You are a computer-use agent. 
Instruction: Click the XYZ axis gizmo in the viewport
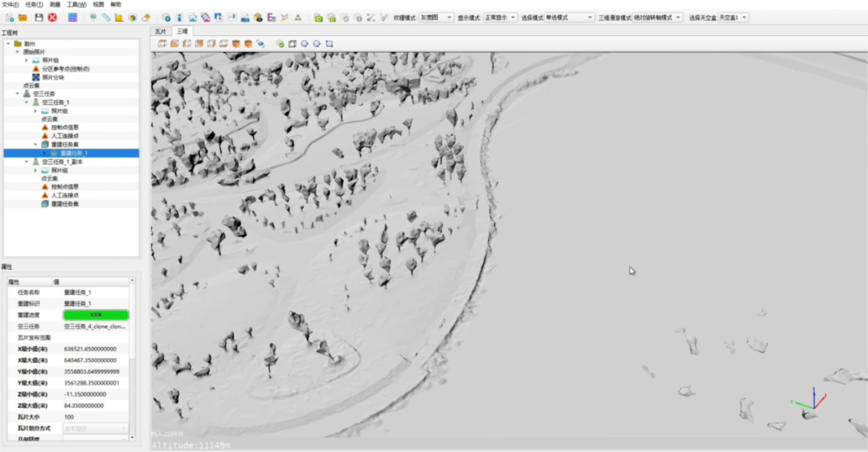(809, 400)
